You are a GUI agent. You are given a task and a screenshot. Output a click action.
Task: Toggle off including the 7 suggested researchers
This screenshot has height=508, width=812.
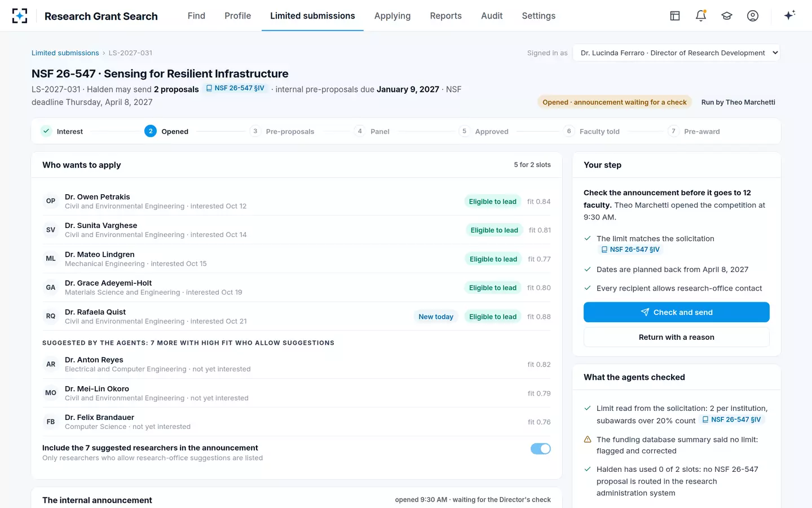(540, 449)
